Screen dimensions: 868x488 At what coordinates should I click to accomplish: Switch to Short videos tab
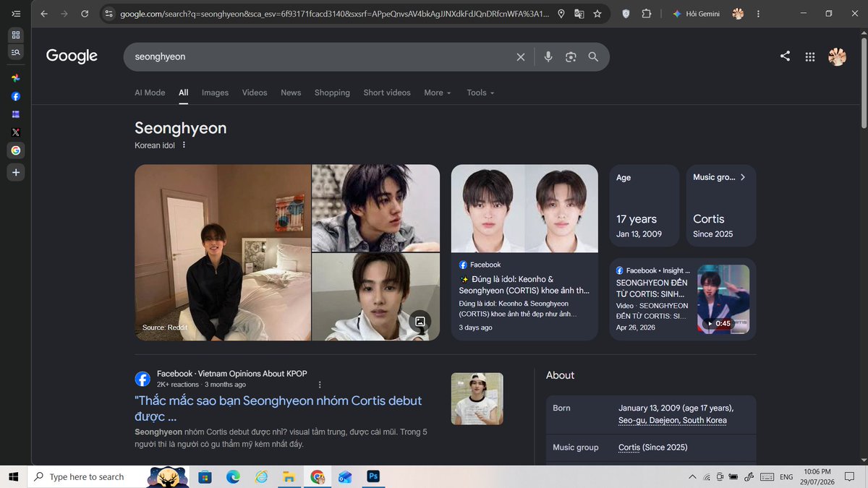pyautogui.click(x=387, y=93)
